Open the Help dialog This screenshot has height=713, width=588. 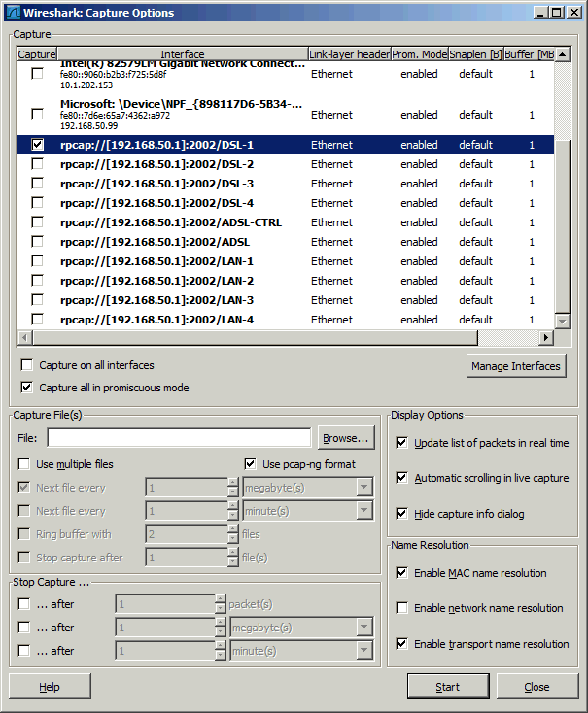tap(50, 687)
